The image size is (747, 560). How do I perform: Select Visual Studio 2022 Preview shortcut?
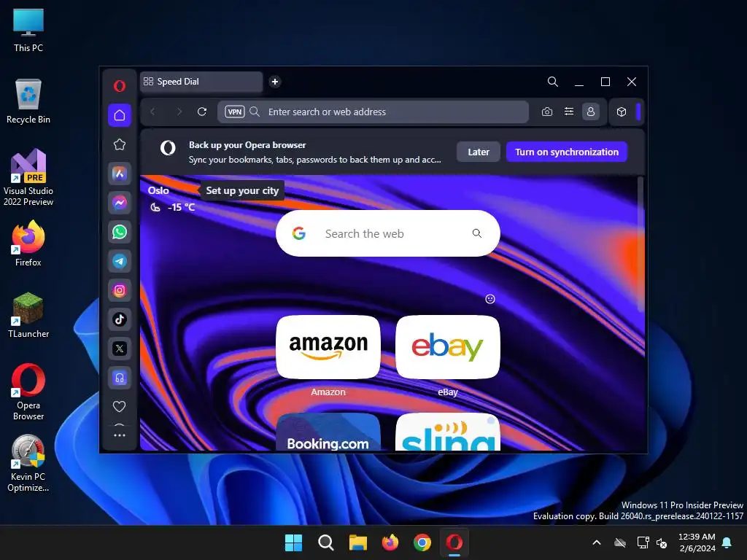coord(28,177)
